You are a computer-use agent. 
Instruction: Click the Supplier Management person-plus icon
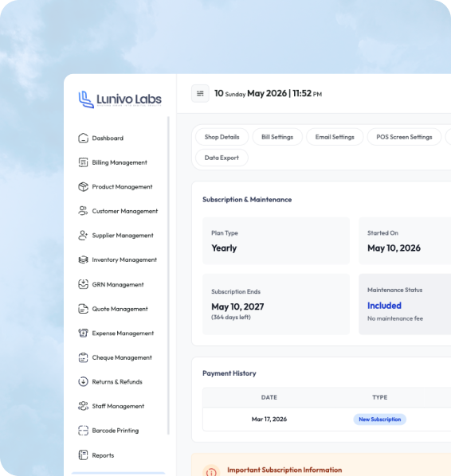(x=83, y=236)
